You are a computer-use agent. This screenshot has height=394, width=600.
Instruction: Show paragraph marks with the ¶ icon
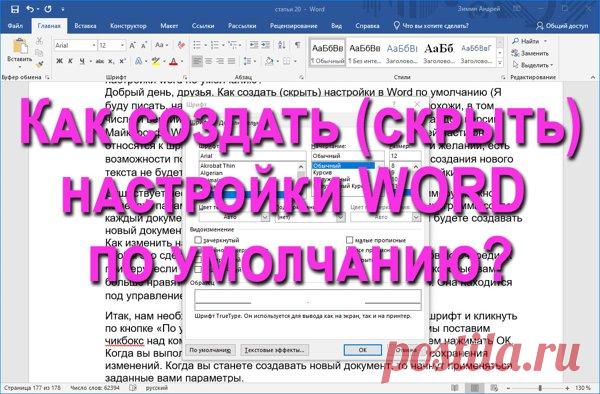pyautogui.click(x=297, y=45)
